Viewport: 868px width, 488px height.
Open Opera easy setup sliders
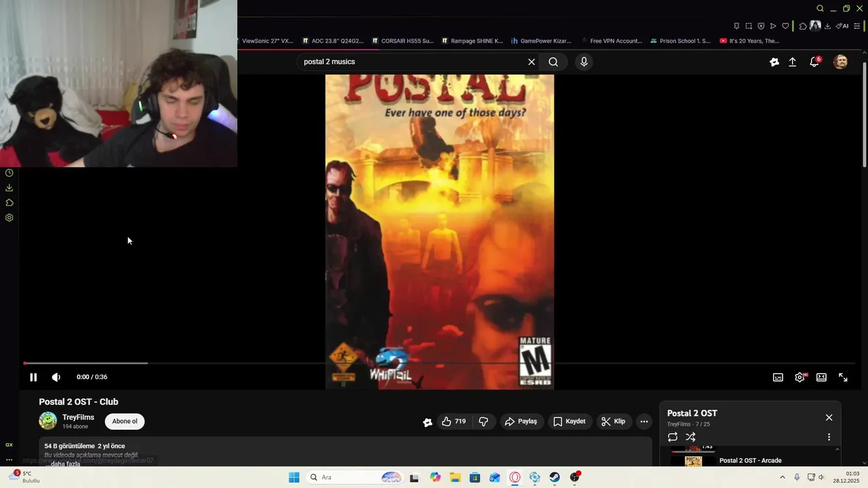click(x=856, y=26)
